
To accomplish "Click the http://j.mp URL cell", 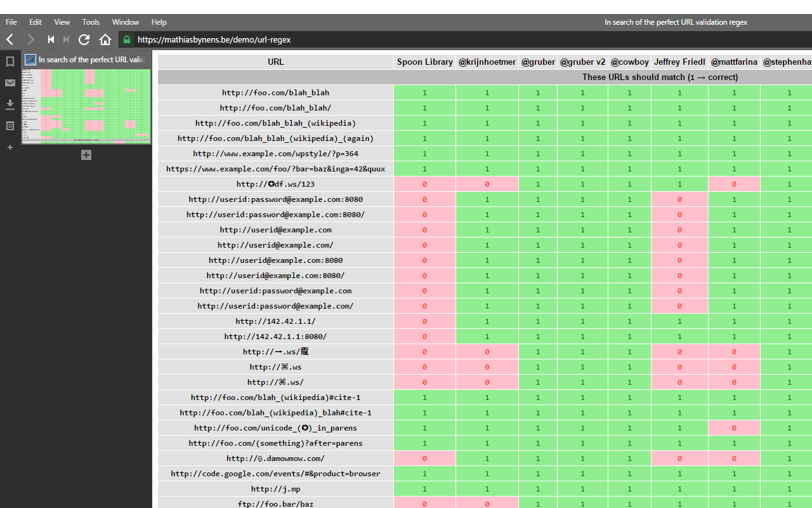I will click(276, 489).
